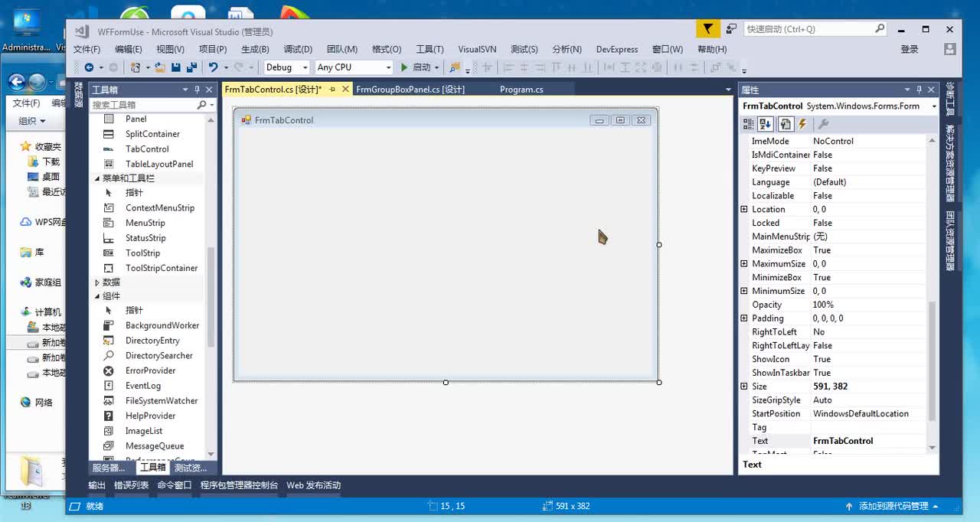Show events with the lightning bolt icon
Image resolution: width=980 pixels, height=522 pixels.
802,124
